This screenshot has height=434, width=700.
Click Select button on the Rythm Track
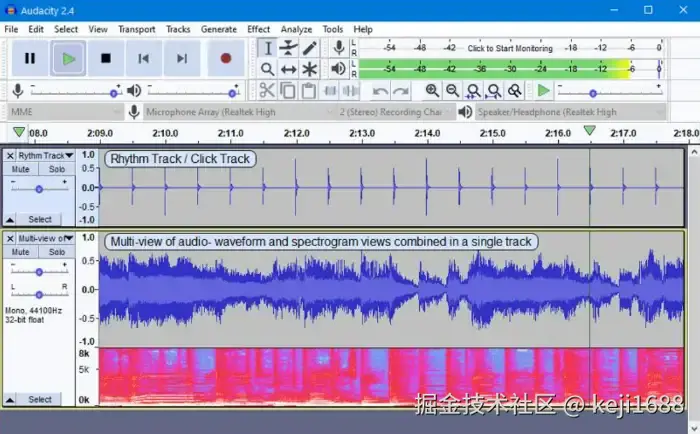tap(40, 220)
